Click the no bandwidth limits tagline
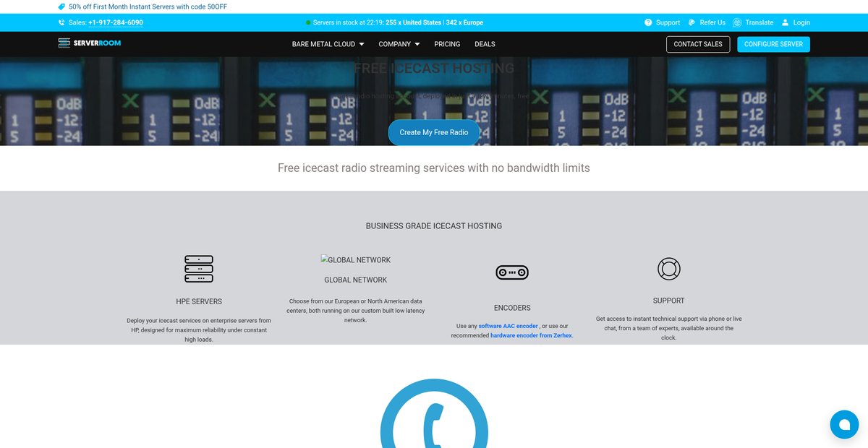 (434, 168)
